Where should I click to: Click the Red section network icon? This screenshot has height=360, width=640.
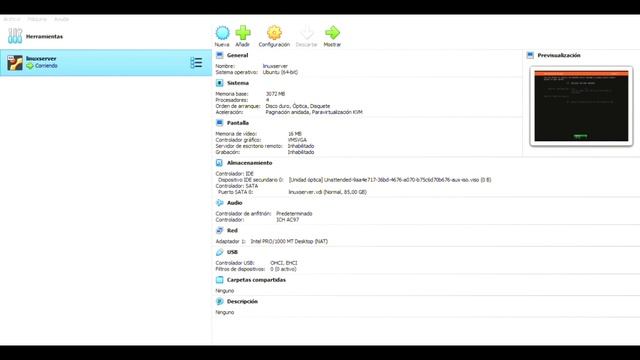pos(220,231)
